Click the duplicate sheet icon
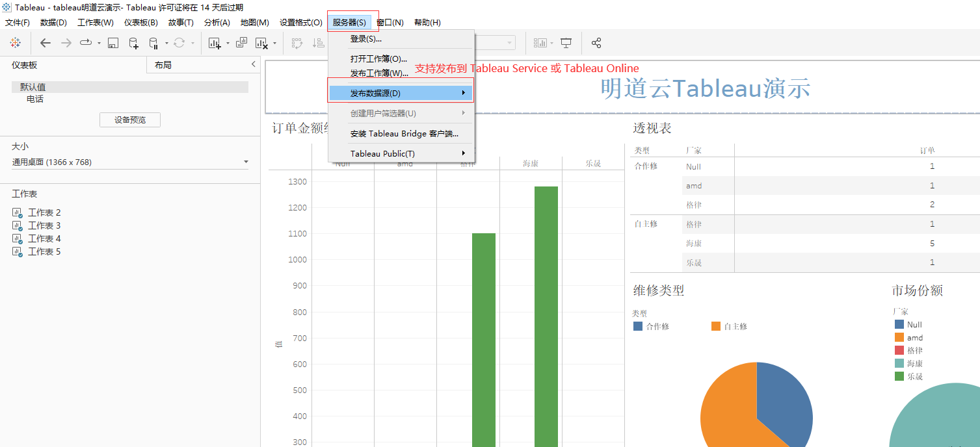 point(241,43)
